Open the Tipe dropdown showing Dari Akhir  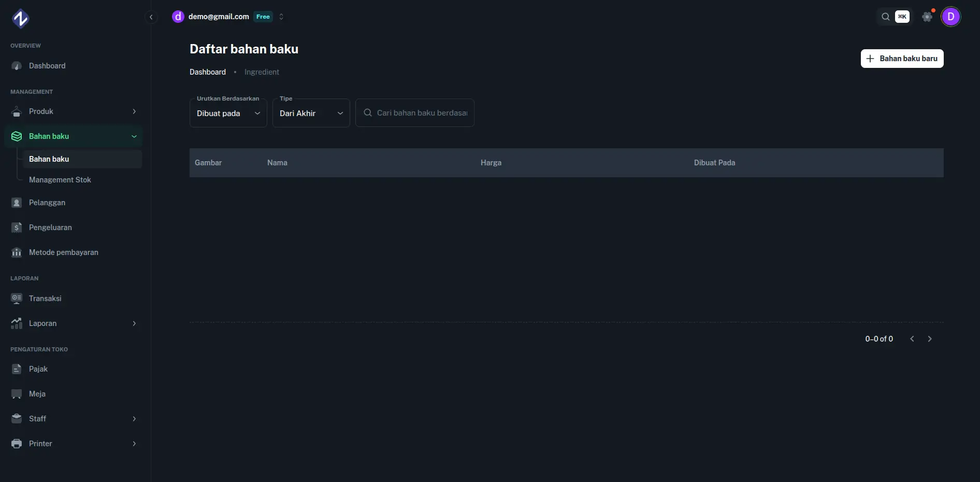[x=310, y=113]
